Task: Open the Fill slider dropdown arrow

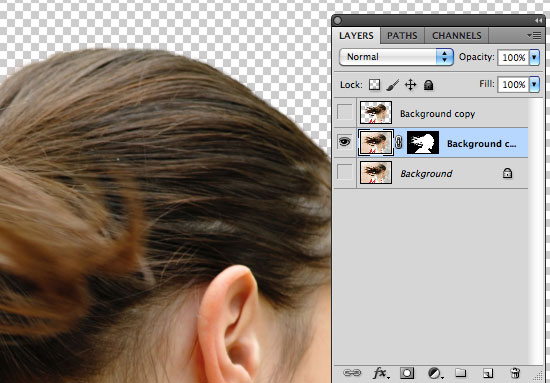Action: [534, 84]
